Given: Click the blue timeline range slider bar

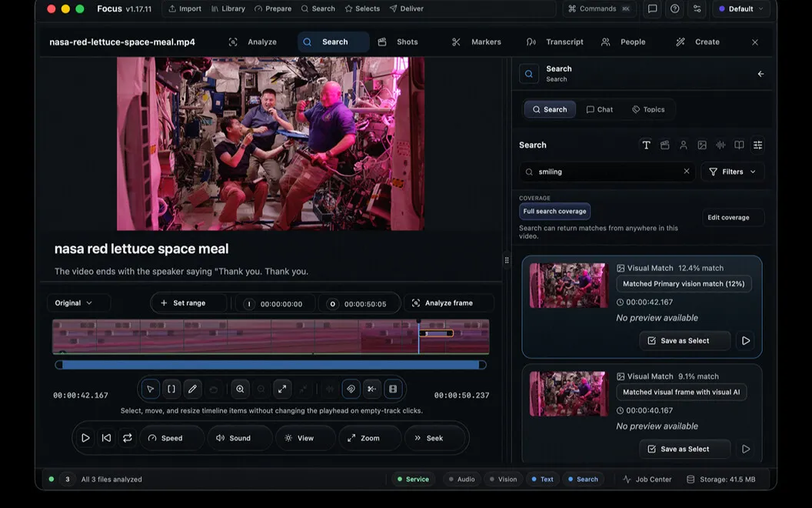Looking at the screenshot, I should (271, 365).
